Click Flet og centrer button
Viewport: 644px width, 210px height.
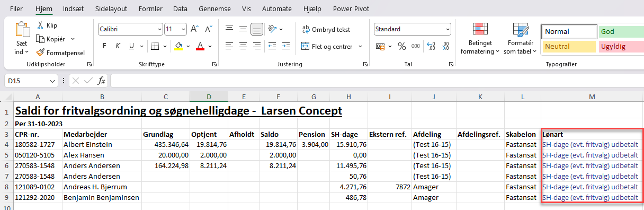point(327,46)
